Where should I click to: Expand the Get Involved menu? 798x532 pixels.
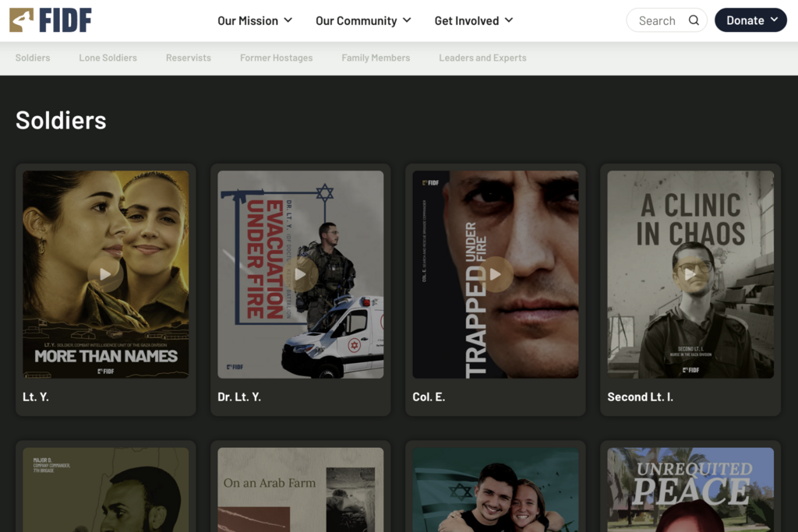(x=474, y=21)
